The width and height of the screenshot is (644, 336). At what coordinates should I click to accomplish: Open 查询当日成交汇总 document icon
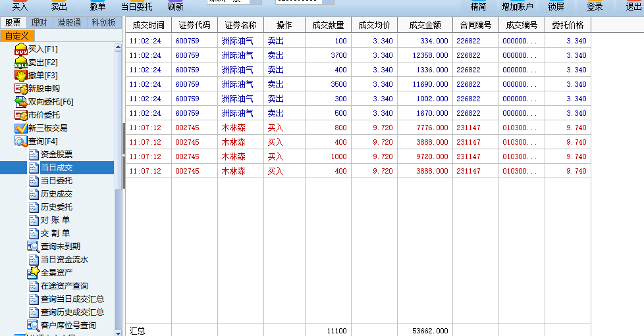coord(34,299)
